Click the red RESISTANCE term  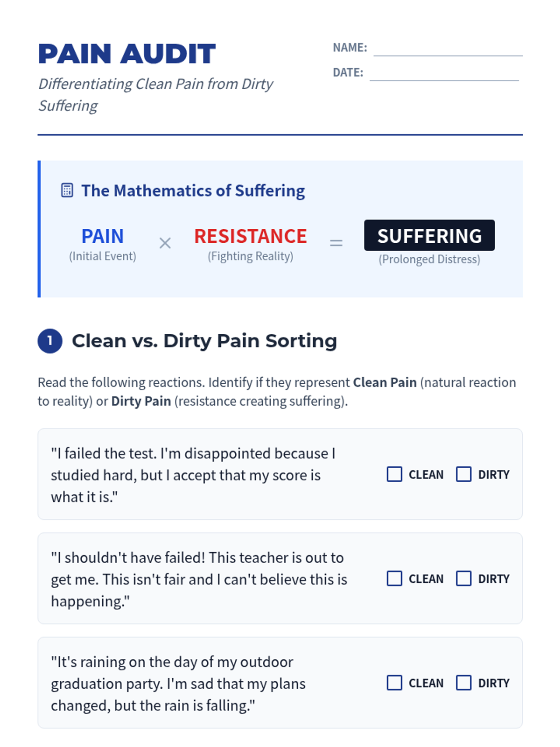click(x=251, y=236)
